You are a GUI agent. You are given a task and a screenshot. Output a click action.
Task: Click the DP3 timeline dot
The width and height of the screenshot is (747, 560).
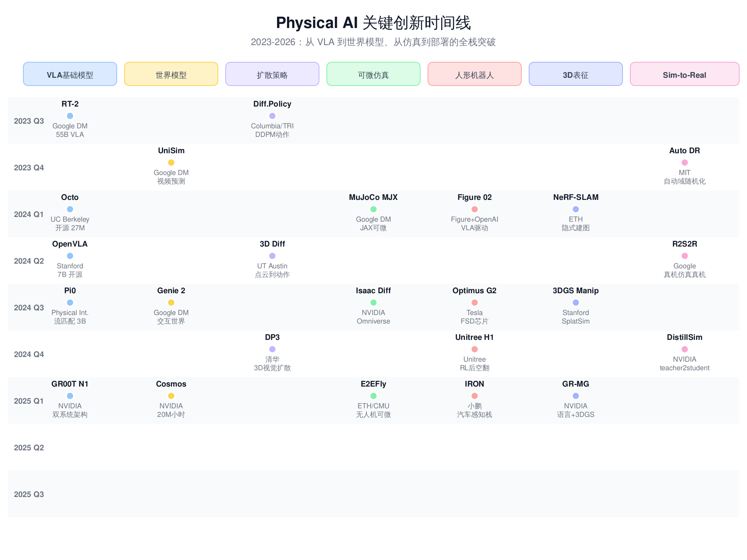(x=272, y=349)
